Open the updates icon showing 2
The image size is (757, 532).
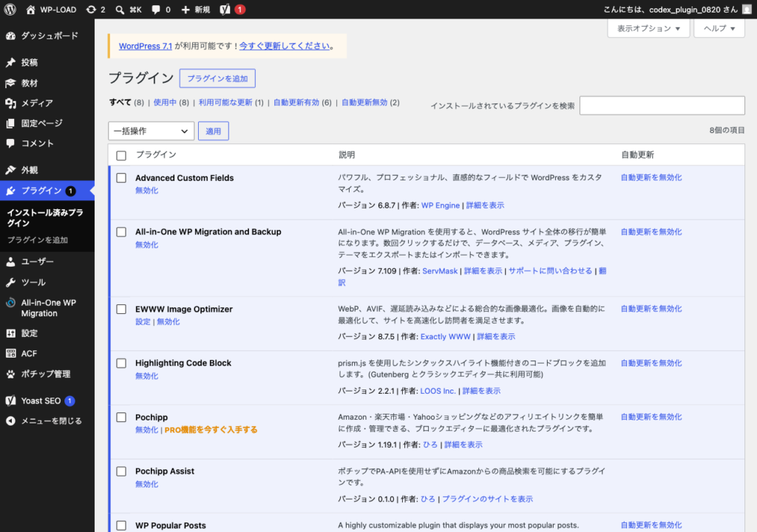click(91, 10)
